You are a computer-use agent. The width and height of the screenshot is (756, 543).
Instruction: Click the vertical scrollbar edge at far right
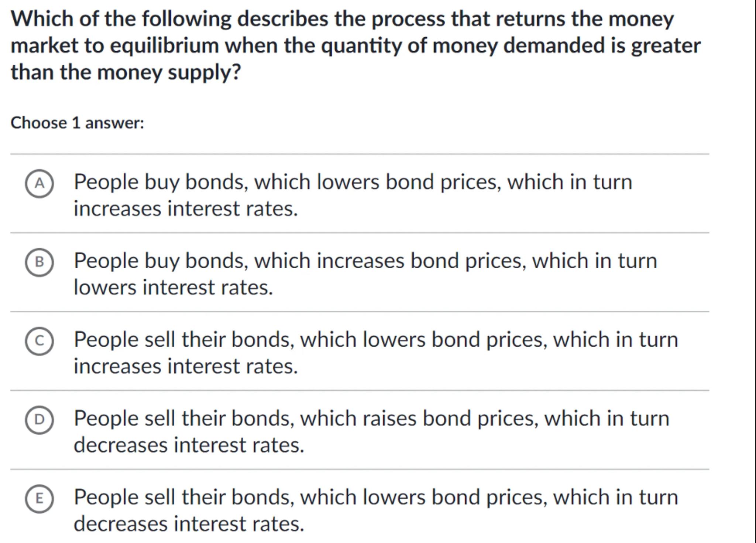(754, 271)
